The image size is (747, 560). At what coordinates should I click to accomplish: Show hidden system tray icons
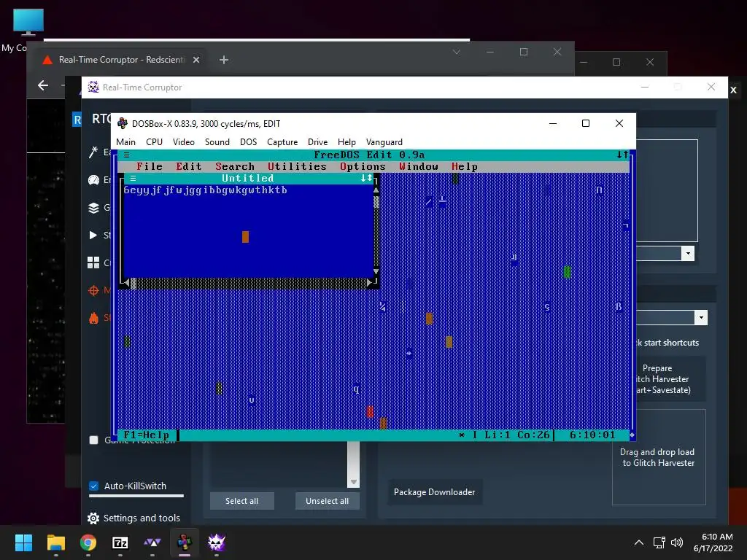pyautogui.click(x=639, y=542)
